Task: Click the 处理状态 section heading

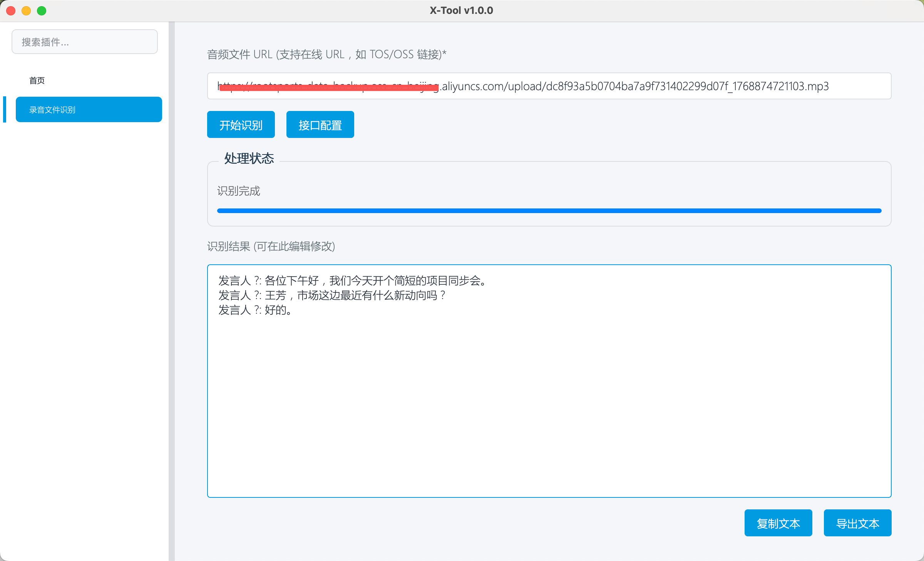Action: coord(249,158)
